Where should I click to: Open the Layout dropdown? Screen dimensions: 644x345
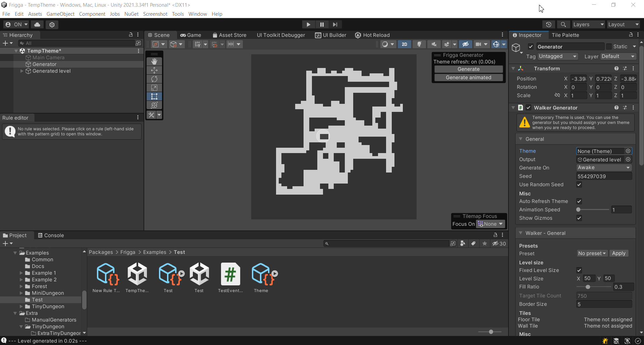pos(623,24)
